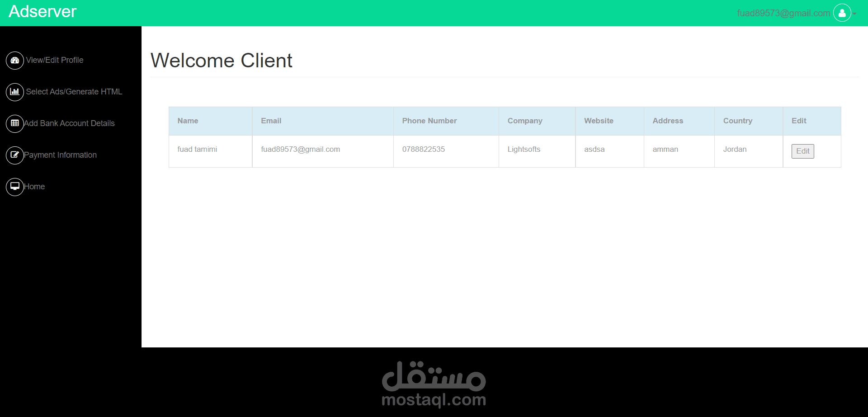868x417 pixels.
Task: Select the phone cell 0788822535
Action: (x=446, y=151)
